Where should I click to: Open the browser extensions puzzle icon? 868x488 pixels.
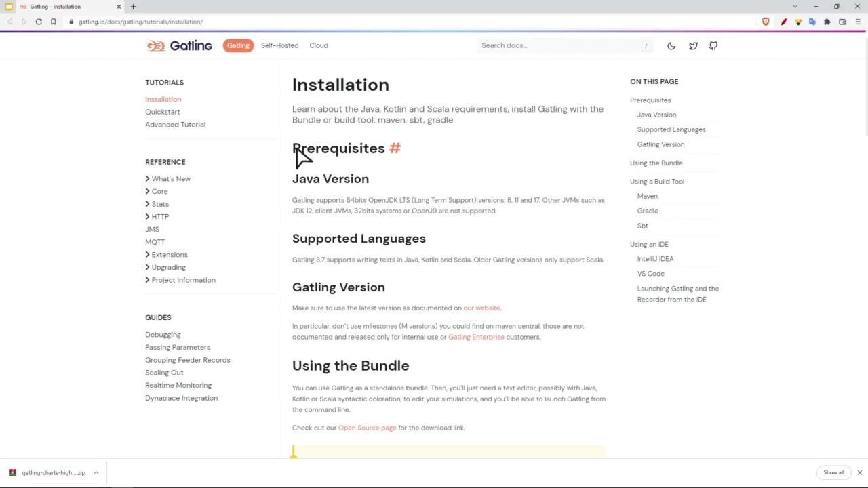click(x=827, y=22)
